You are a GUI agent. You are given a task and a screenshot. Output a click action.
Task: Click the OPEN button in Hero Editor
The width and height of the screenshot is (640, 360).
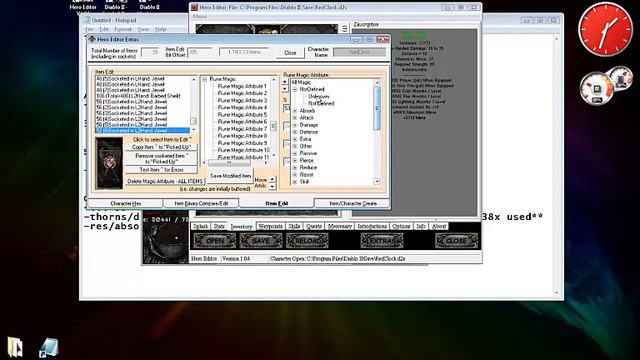point(215,241)
